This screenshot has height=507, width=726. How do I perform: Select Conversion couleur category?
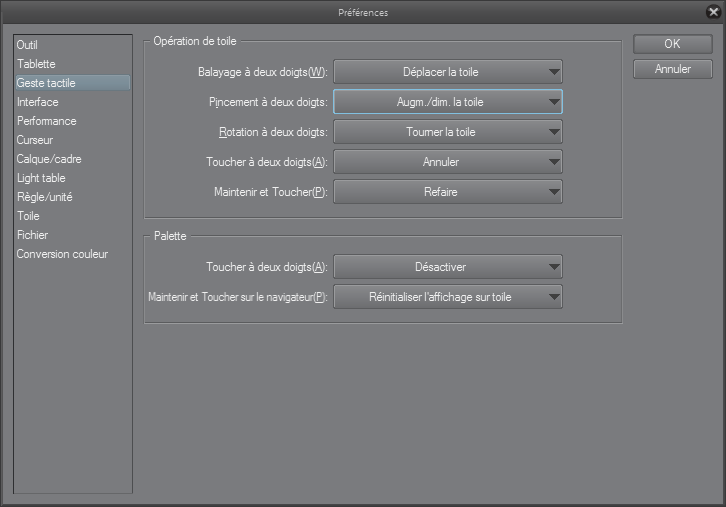(x=62, y=254)
